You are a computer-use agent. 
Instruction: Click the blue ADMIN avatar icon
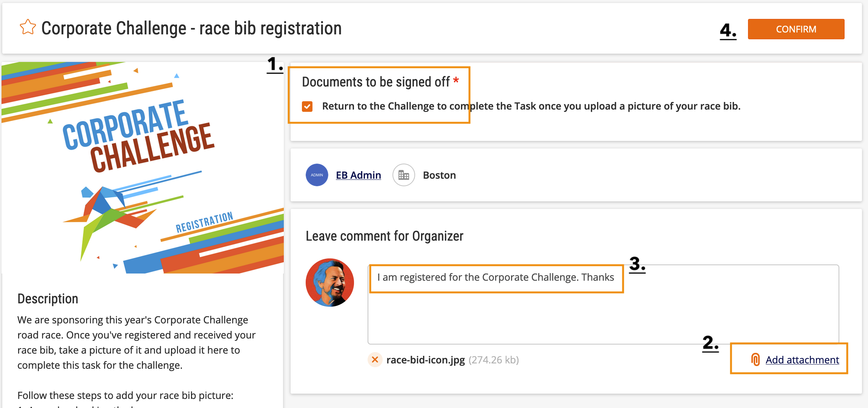click(x=317, y=175)
